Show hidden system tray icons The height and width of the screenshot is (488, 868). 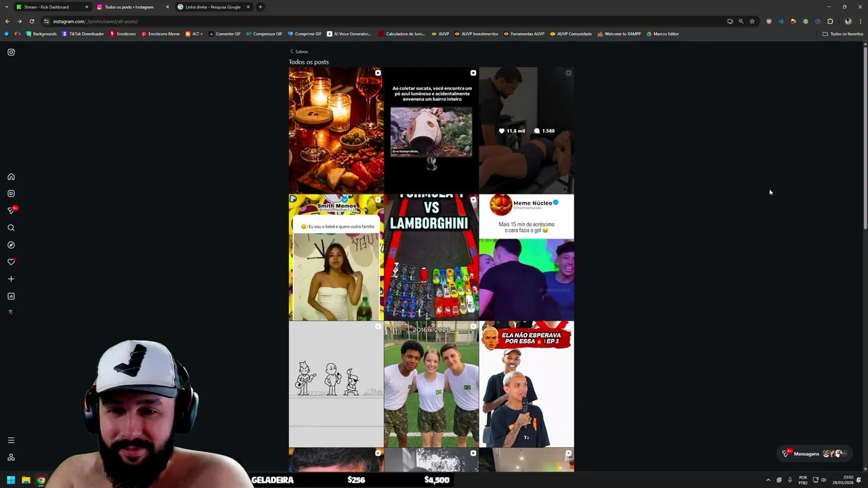[768, 480]
